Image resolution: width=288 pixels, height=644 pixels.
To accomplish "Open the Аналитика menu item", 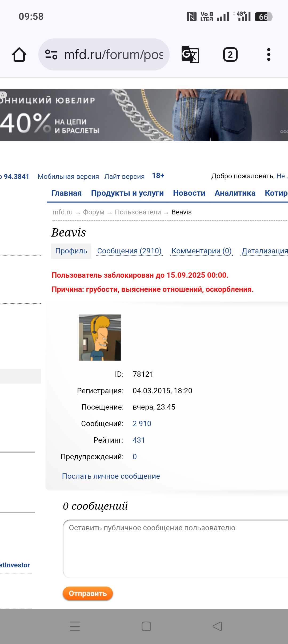I will pos(235,193).
